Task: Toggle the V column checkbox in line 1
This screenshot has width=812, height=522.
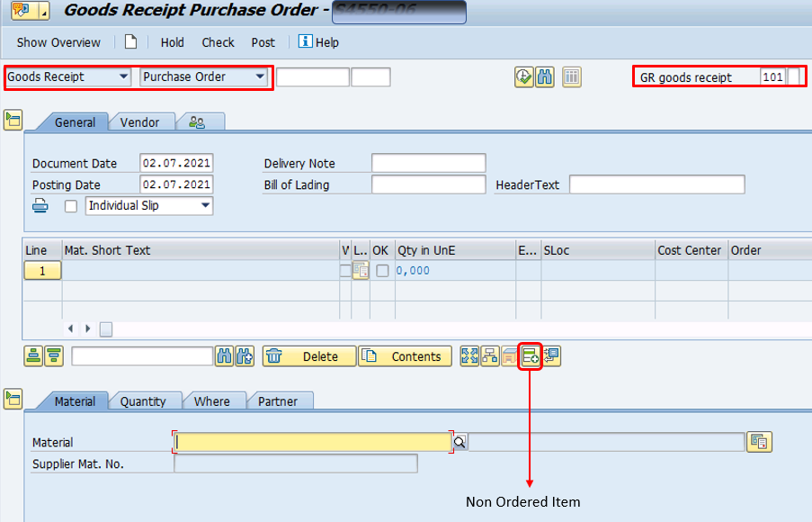Action: coord(344,271)
